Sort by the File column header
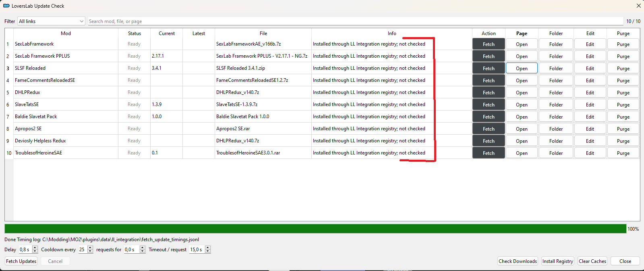 263,33
